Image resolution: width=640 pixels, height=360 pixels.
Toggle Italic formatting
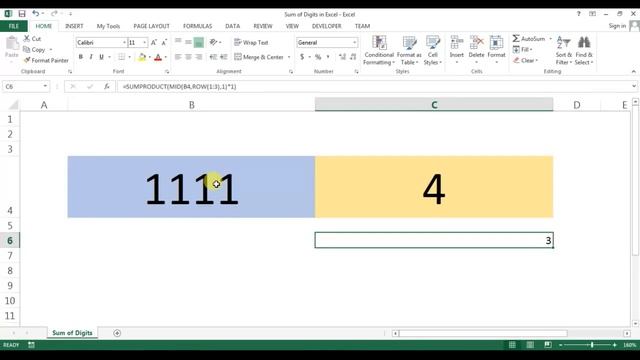click(91, 57)
